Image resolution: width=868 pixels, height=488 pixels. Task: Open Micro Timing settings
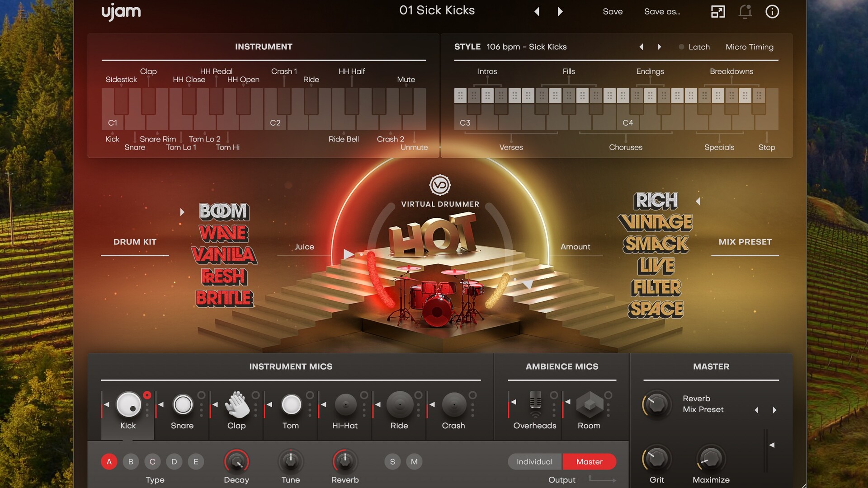pos(750,47)
